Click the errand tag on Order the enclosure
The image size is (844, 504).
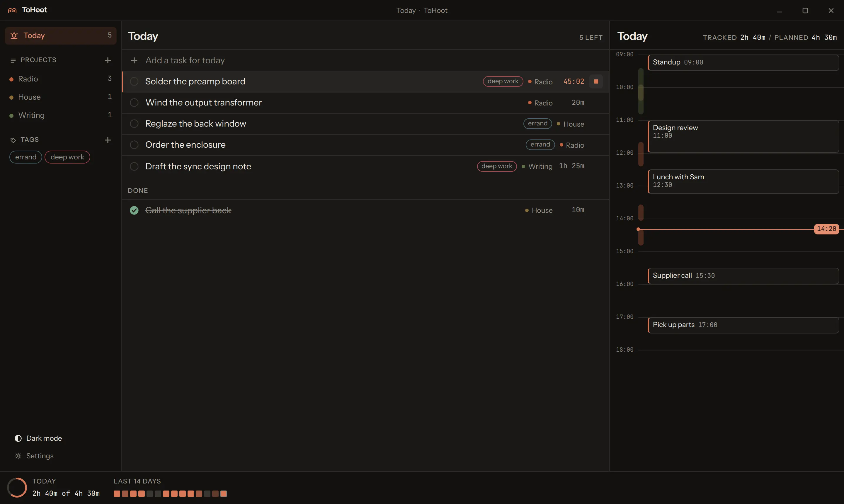[540, 145]
